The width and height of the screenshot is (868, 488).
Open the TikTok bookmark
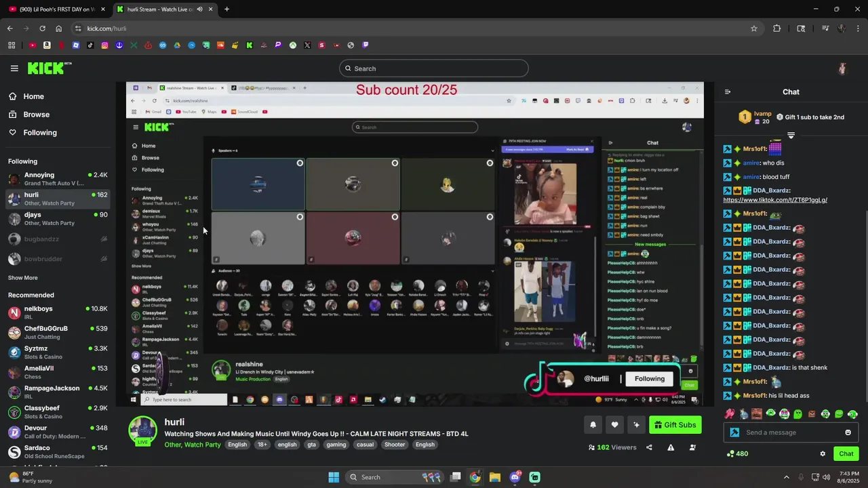pos(90,45)
